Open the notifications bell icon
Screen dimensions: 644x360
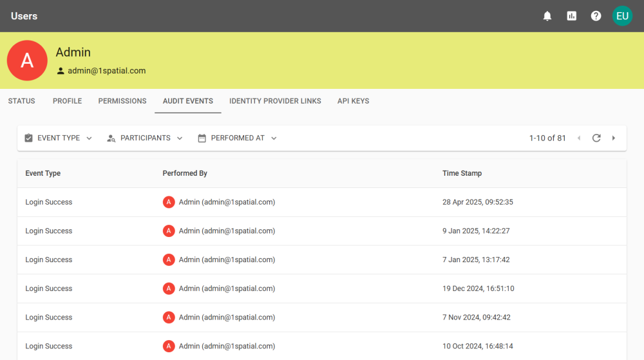point(547,16)
